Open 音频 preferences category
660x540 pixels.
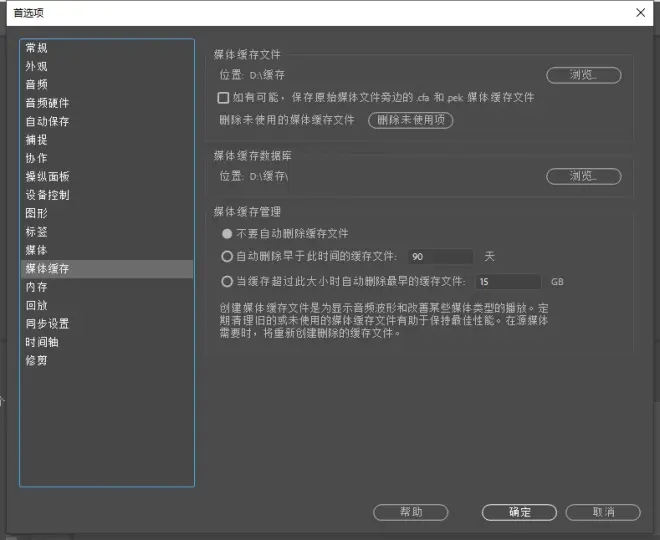[x=107, y=85]
